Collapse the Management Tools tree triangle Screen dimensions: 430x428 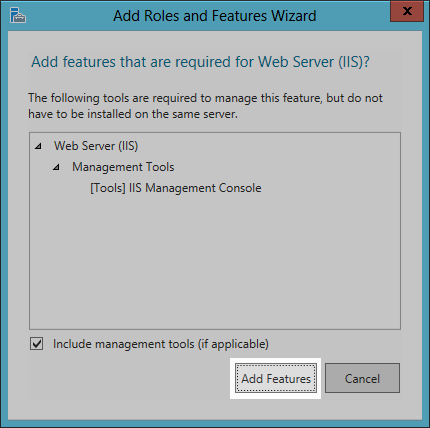pyautogui.click(x=57, y=167)
